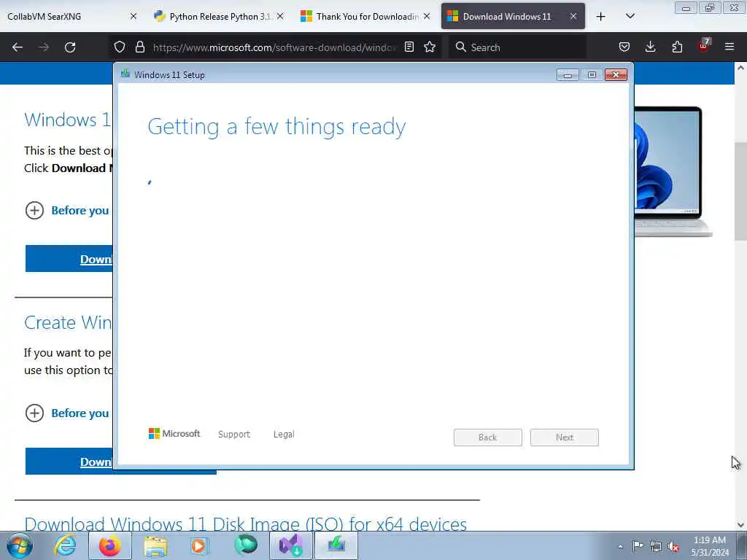Screen dimensions: 747x560
Task: Open the Windows Start orb
Action: (x=20, y=545)
